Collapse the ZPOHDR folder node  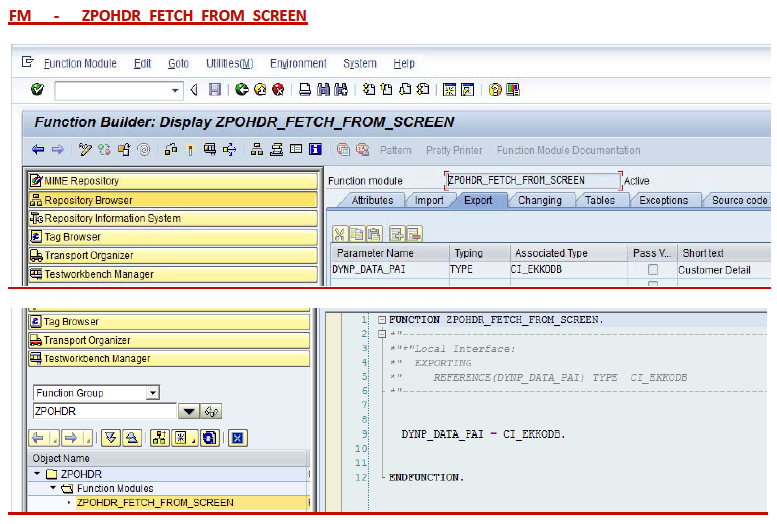(x=37, y=473)
